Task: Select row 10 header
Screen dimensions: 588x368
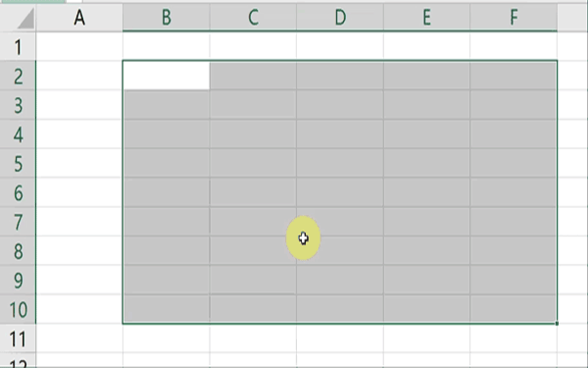Action: point(18,309)
